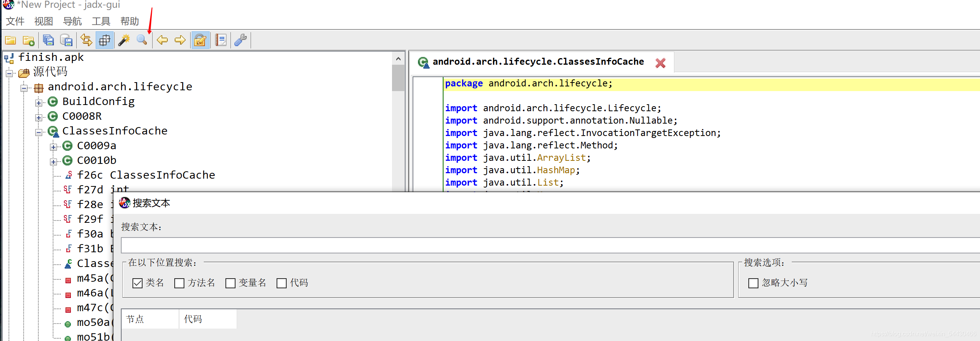The image size is (980, 341).
Task: Click the ClassesInfoCache class icon in the tree
Action: (53, 132)
